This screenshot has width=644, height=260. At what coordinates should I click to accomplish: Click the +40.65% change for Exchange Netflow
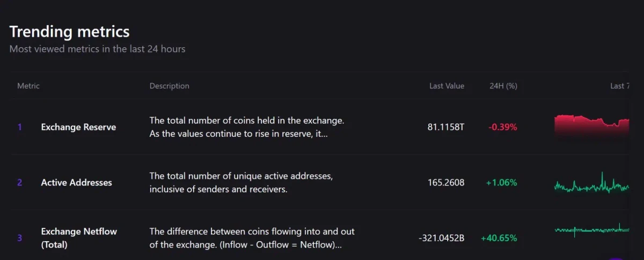coord(499,238)
